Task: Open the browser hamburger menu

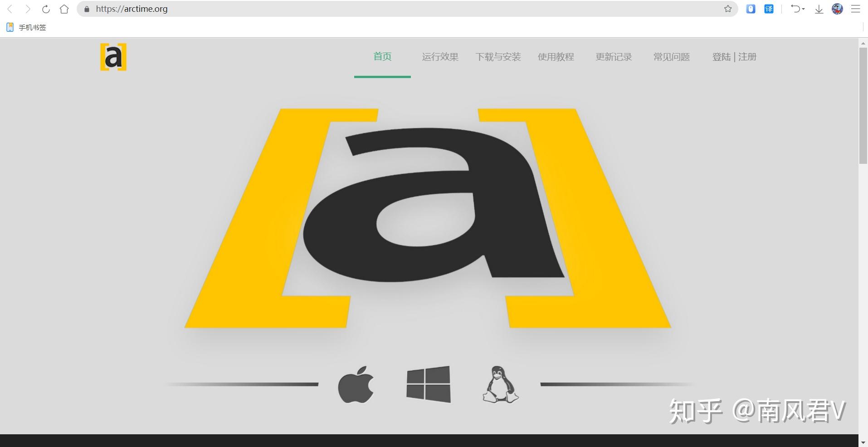Action: click(856, 9)
